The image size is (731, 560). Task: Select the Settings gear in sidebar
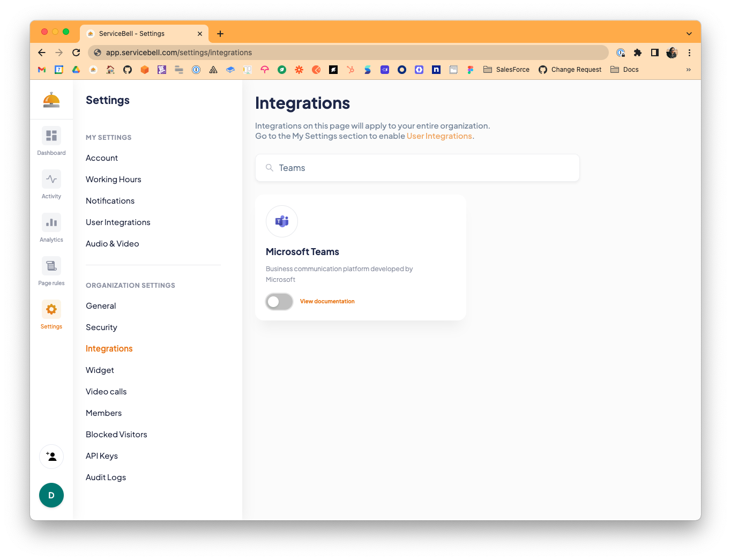pyautogui.click(x=51, y=309)
